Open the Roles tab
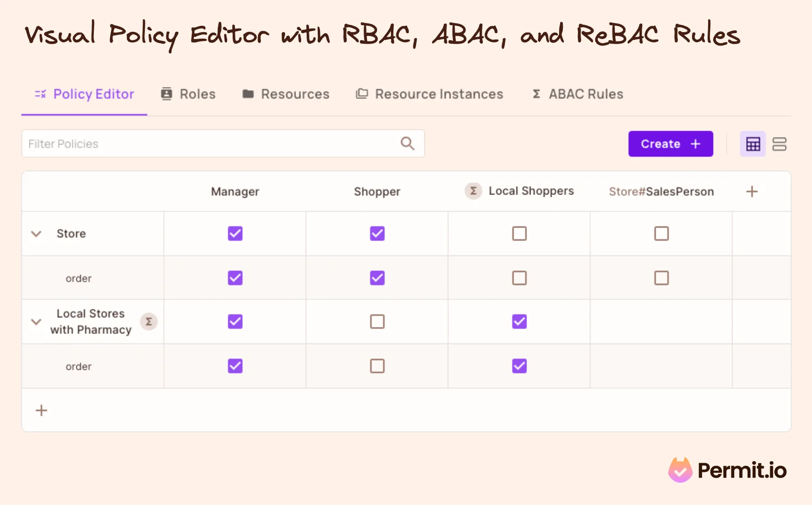The width and height of the screenshot is (812, 505). [x=189, y=94]
